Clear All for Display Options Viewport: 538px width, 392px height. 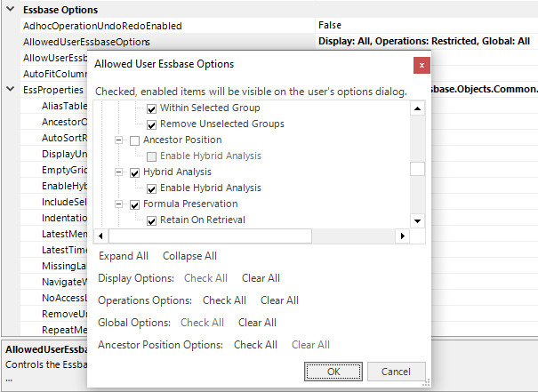[261, 278]
